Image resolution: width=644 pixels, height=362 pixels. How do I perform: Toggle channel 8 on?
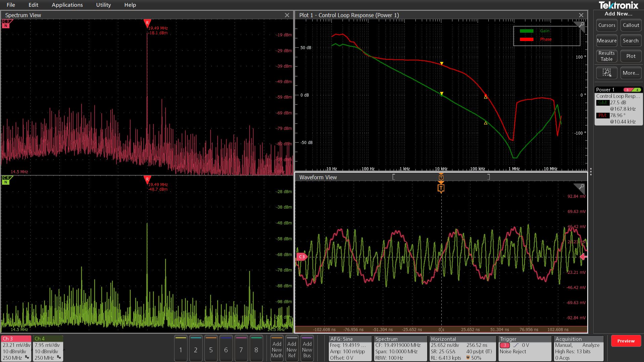click(256, 349)
